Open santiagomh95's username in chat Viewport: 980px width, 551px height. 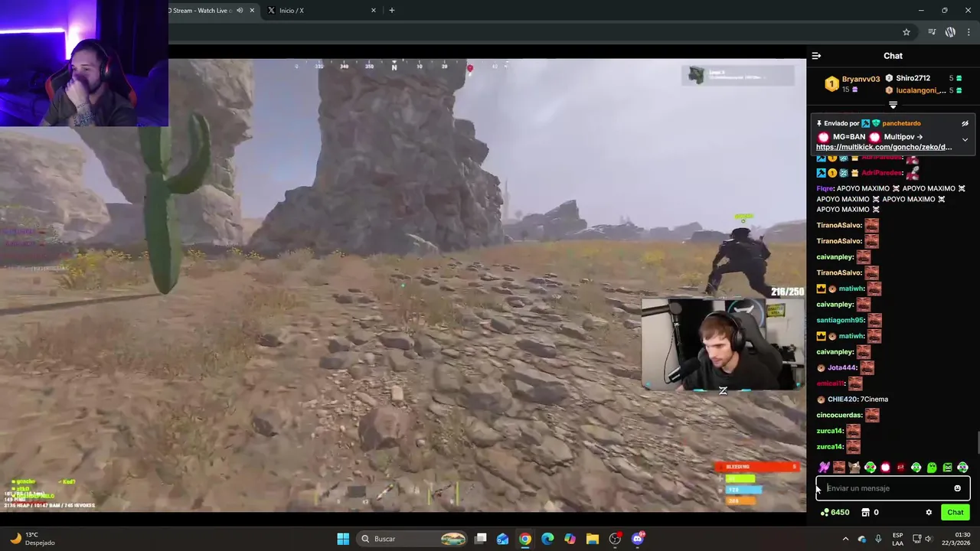click(840, 321)
